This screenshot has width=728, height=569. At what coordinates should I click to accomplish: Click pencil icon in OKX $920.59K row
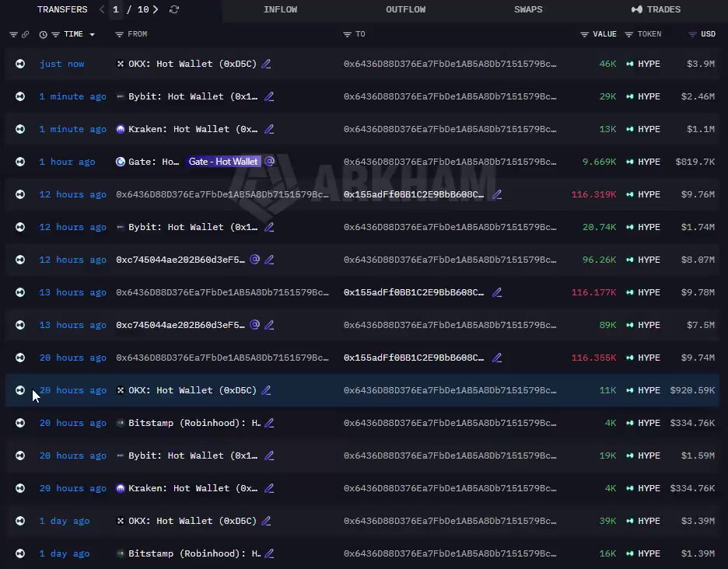[x=266, y=390]
